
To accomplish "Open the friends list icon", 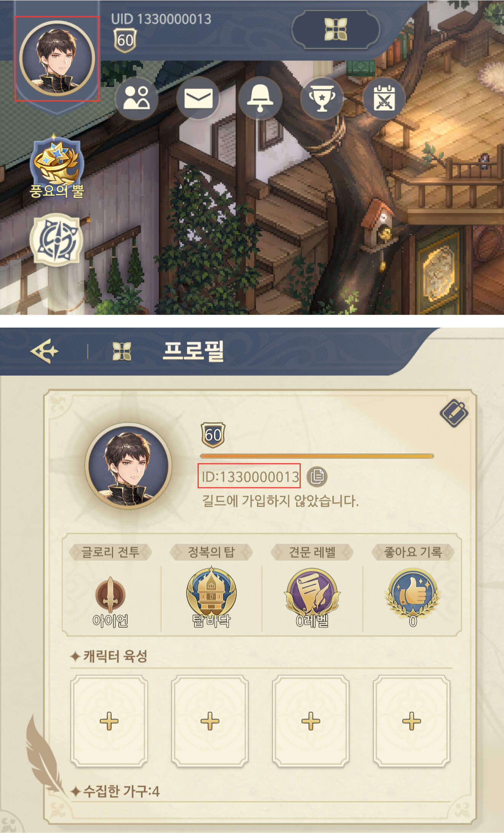I will [x=137, y=98].
